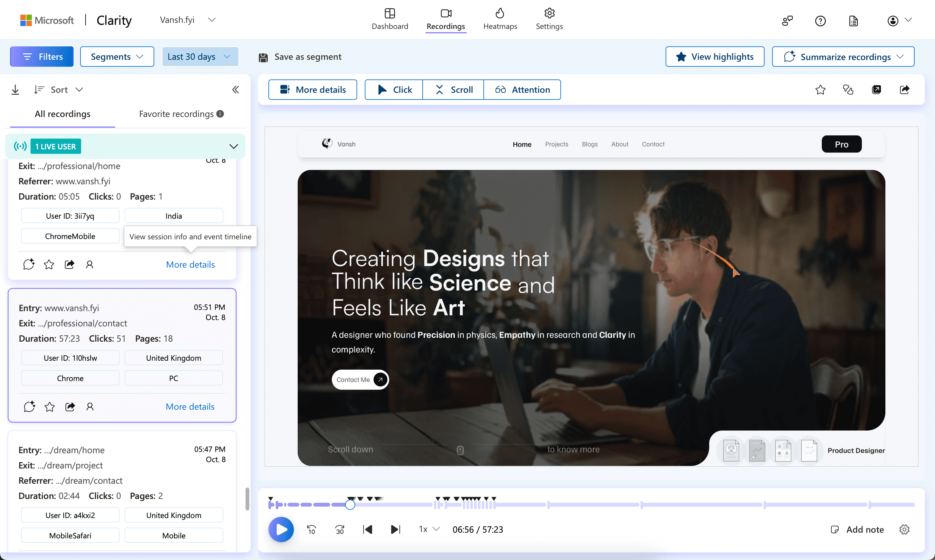Click the playback timeline scrubber handle
This screenshot has width=935, height=560.
350,504
